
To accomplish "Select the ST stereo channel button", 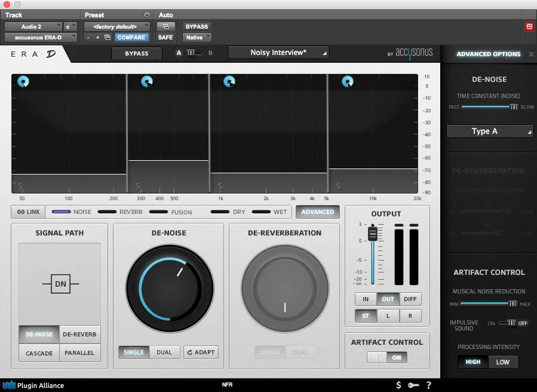I will pos(366,316).
